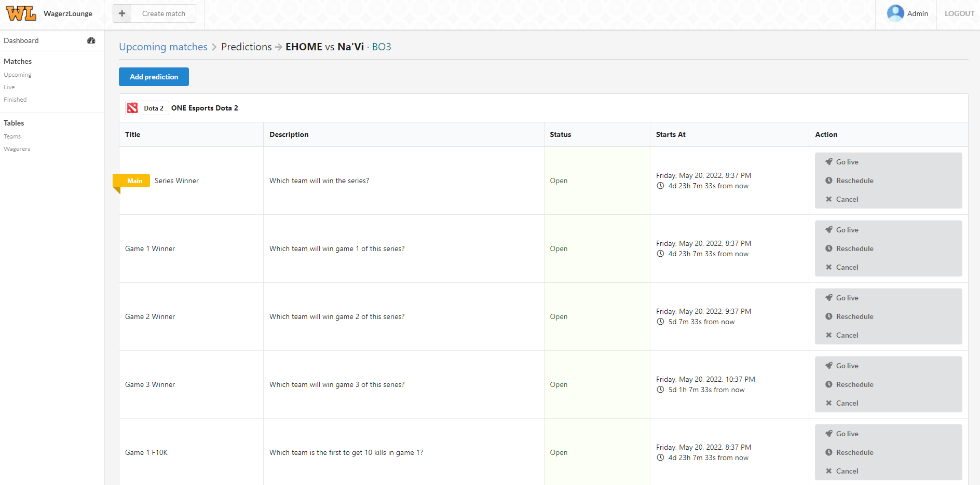Click the Admin avatar icon

point(894,13)
